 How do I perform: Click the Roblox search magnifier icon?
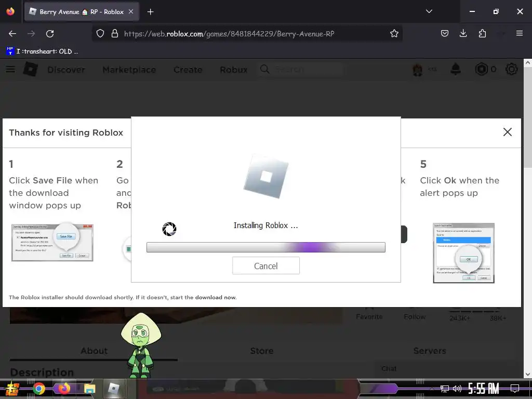point(264,69)
